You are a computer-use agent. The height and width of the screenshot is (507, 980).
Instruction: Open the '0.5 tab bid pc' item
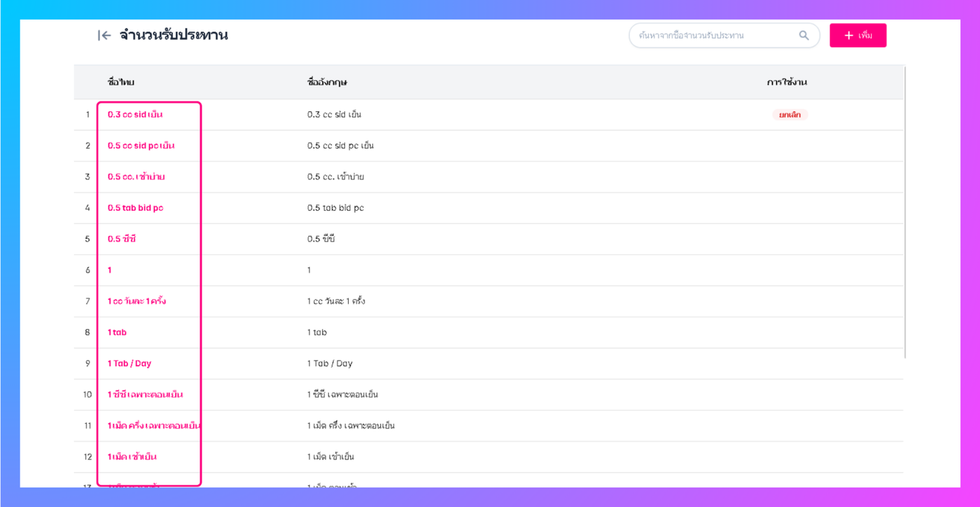[136, 208]
